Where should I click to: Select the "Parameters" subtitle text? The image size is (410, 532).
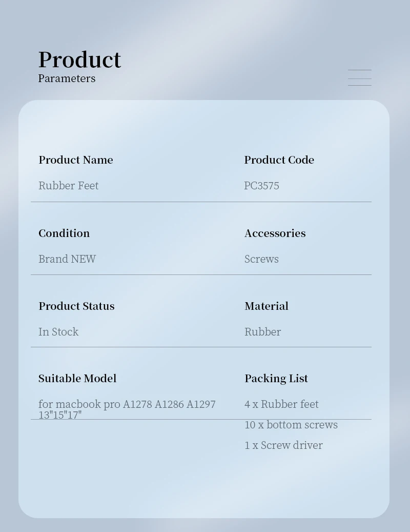pyautogui.click(x=67, y=78)
